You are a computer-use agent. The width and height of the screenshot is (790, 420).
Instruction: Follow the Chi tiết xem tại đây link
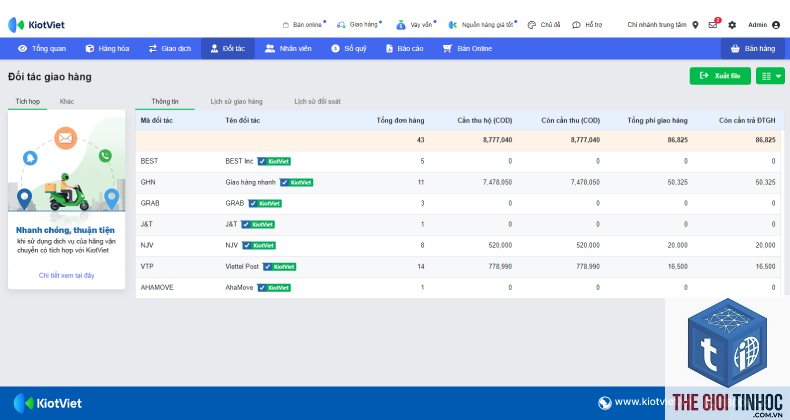[67, 275]
